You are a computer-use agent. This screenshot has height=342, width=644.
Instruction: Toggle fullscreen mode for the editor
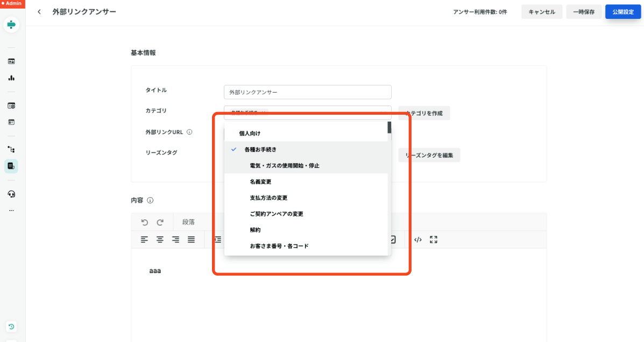[434, 240]
